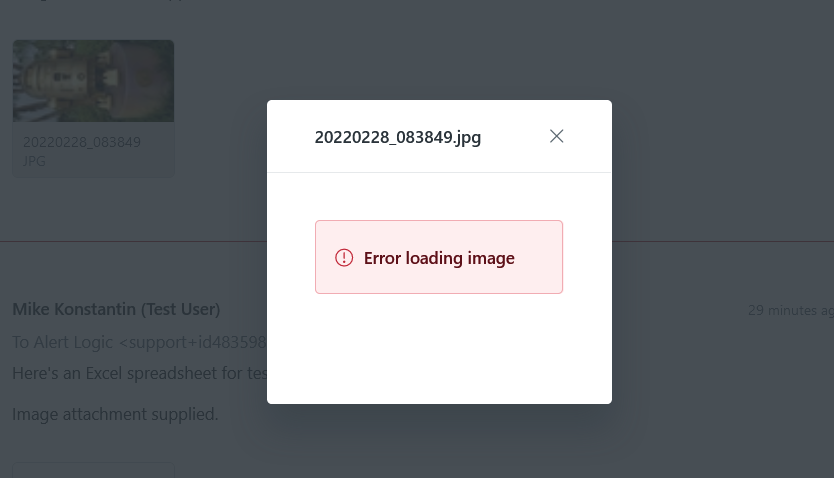
Task: Click the 'To Alert Logic' recipient line
Action: click(139, 342)
